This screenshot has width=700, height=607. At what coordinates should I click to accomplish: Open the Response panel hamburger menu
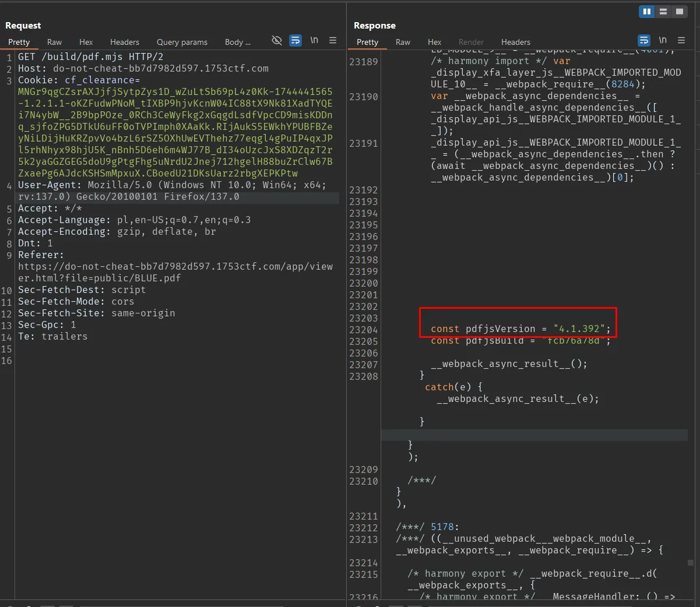pos(681,40)
